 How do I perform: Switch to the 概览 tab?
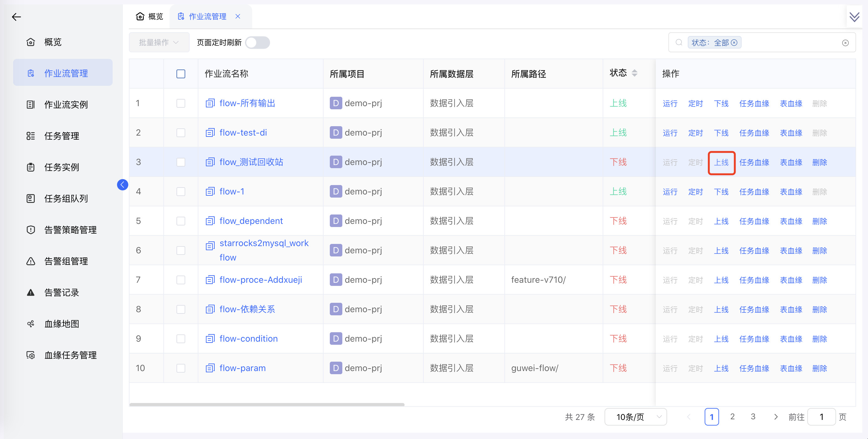149,16
